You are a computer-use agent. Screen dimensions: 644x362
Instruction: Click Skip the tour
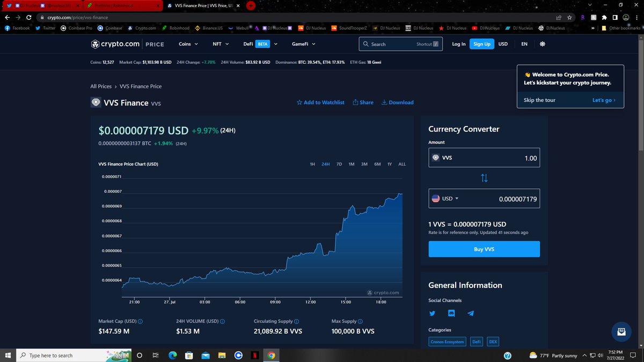[x=539, y=100]
